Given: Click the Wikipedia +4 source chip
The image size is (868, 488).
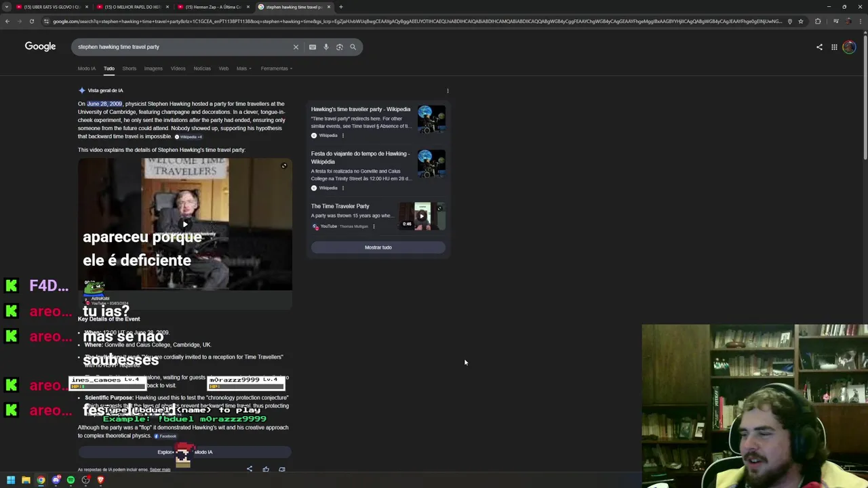Looking at the screenshot, I should tap(189, 137).
